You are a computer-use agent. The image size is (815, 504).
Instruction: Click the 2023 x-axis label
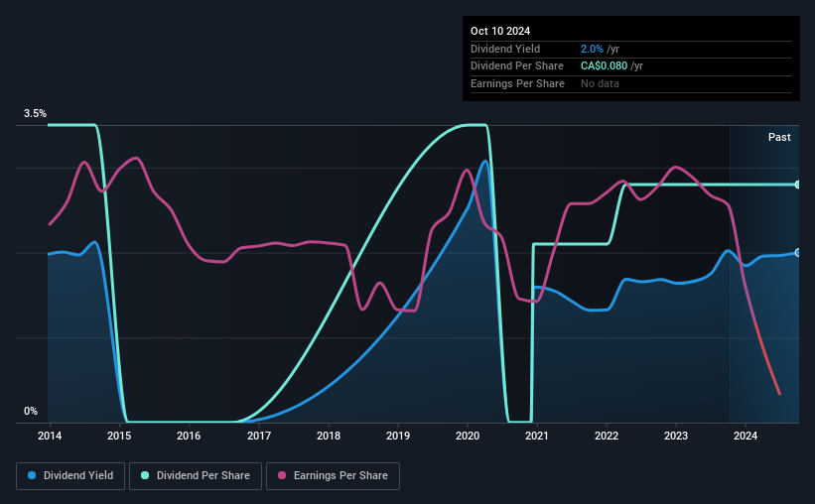tap(676, 436)
